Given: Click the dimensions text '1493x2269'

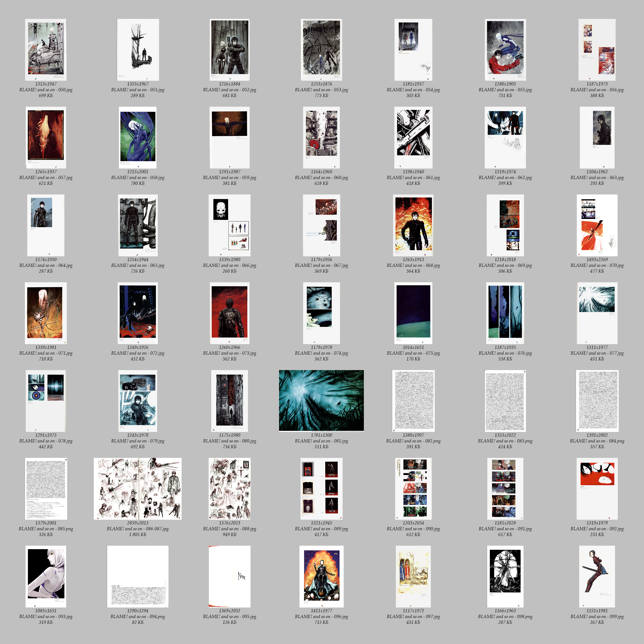Looking at the screenshot, I should (x=597, y=260).
